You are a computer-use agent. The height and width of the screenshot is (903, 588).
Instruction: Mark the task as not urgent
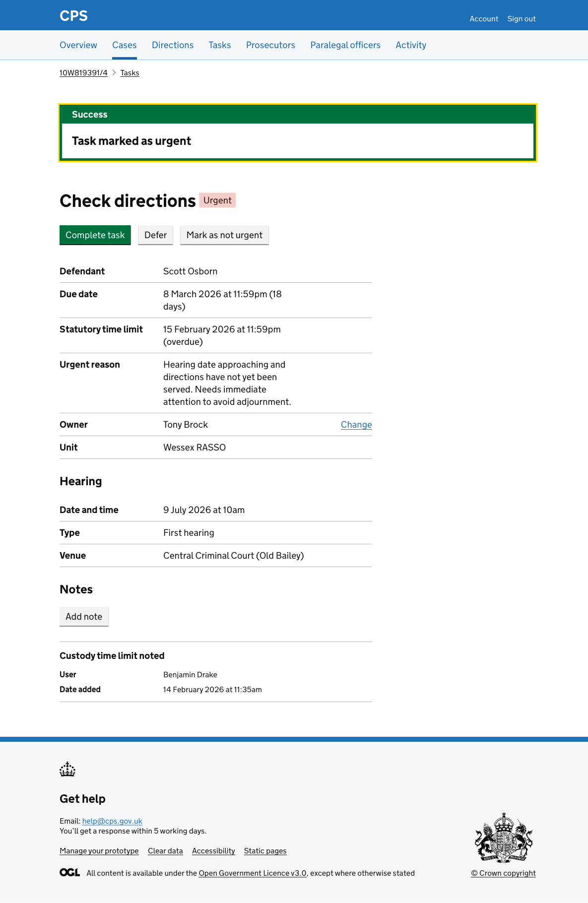(x=224, y=235)
